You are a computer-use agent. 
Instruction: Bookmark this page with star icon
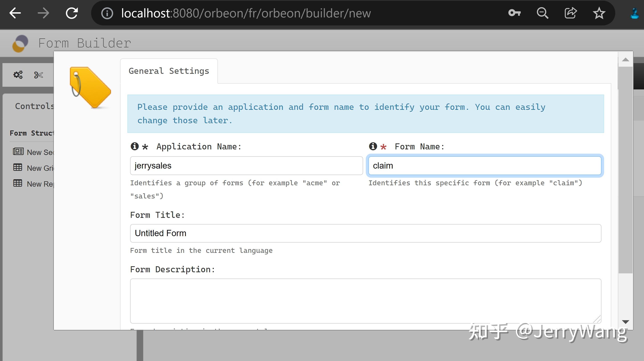[x=599, y=13]
